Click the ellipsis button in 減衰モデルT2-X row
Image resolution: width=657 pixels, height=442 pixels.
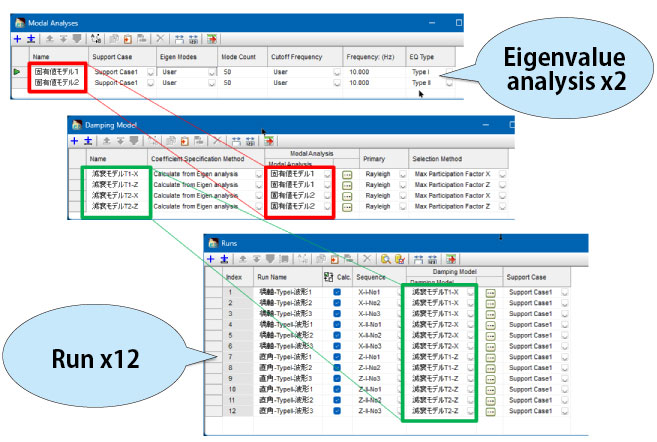pos(347,196)
